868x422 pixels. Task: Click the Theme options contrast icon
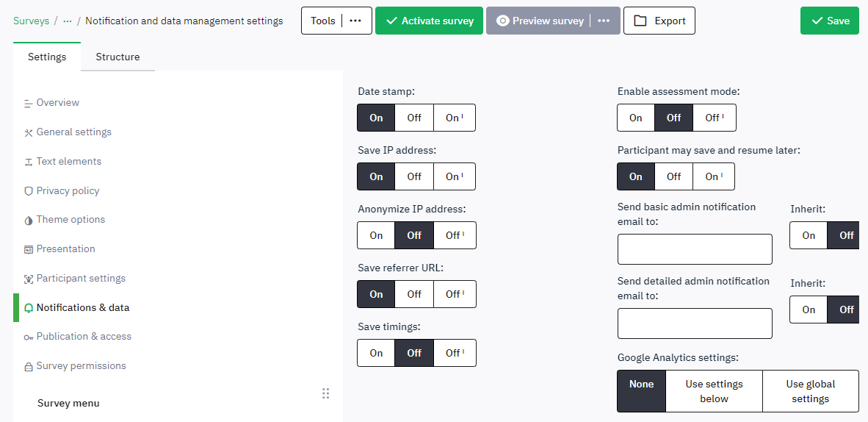point(29,220)
